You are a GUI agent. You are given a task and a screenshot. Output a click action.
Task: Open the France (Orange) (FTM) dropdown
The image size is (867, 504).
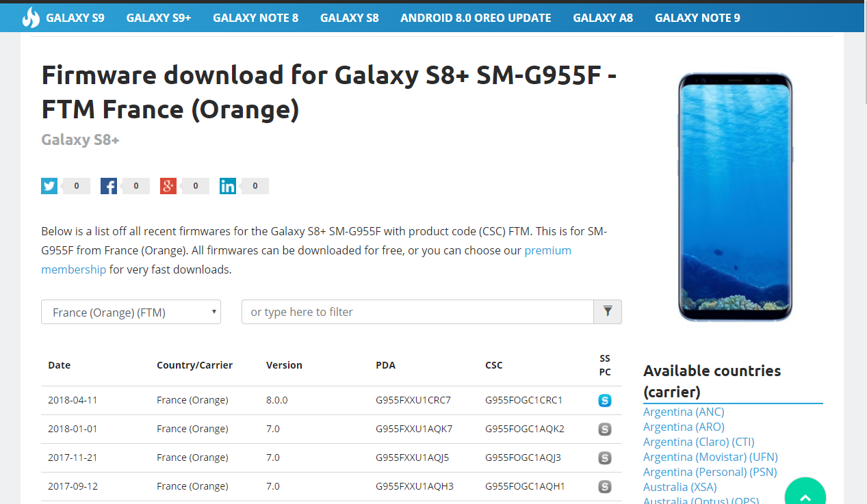[131, 312]
